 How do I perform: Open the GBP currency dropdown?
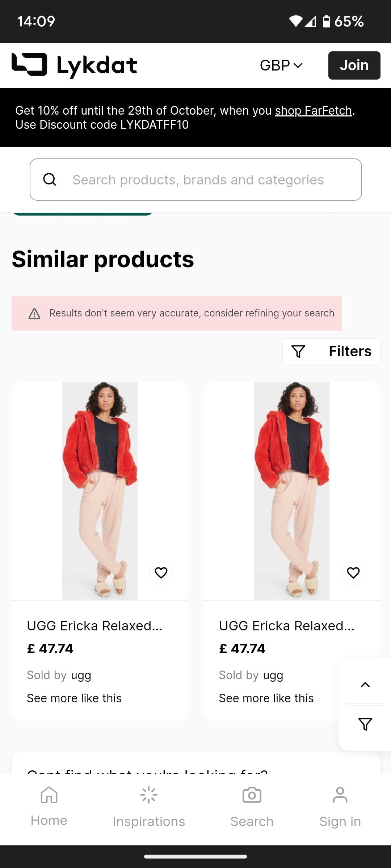(x=281, y=65)
